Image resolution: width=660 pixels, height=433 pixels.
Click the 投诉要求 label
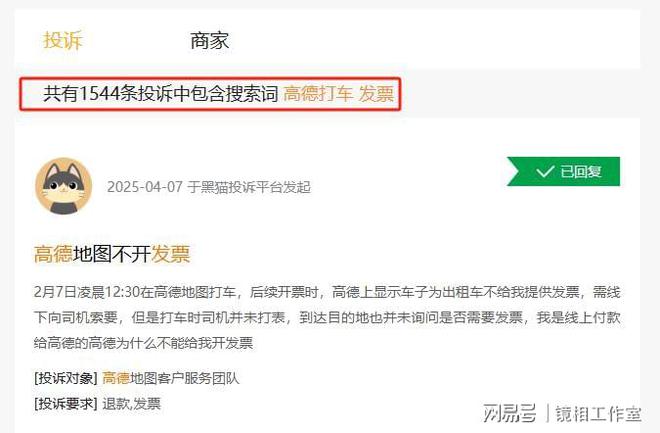pyautogui.click(x=66, y=404)
